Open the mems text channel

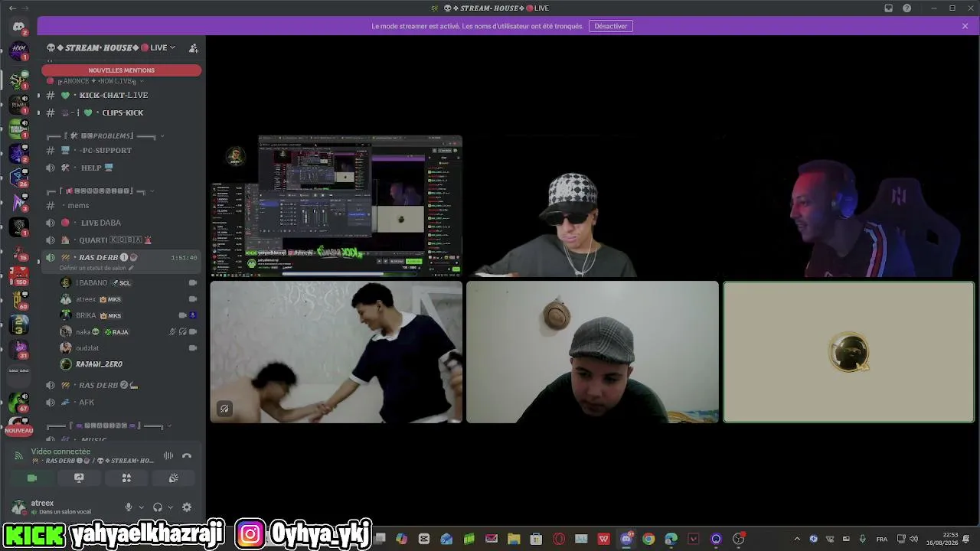coord(120,205)
